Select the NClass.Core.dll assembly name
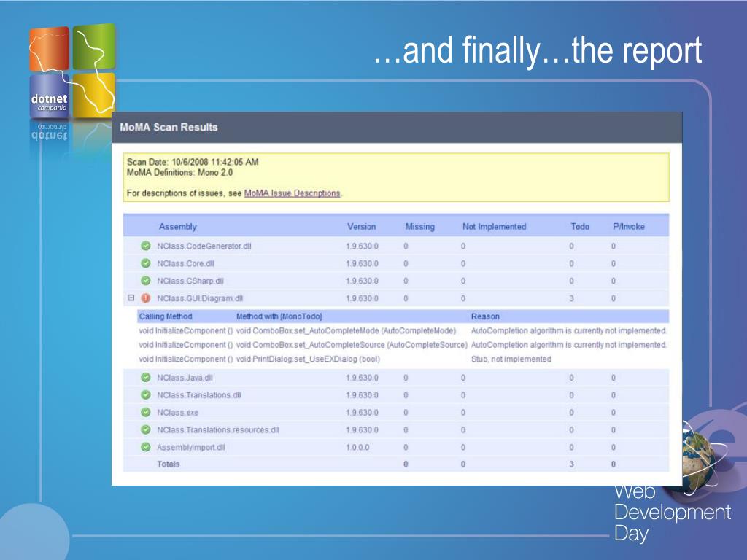Viewport: 747px width, 560px height. [185, 263]
